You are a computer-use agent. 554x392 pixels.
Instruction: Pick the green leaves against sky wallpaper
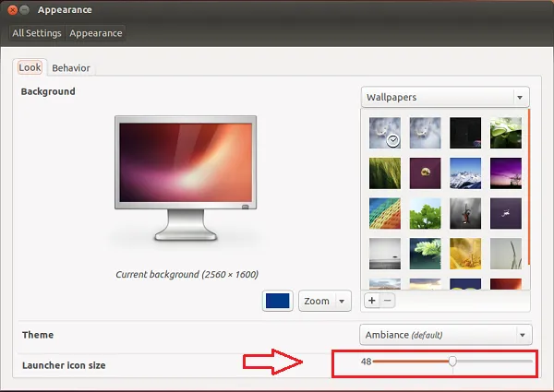(425, 213)
